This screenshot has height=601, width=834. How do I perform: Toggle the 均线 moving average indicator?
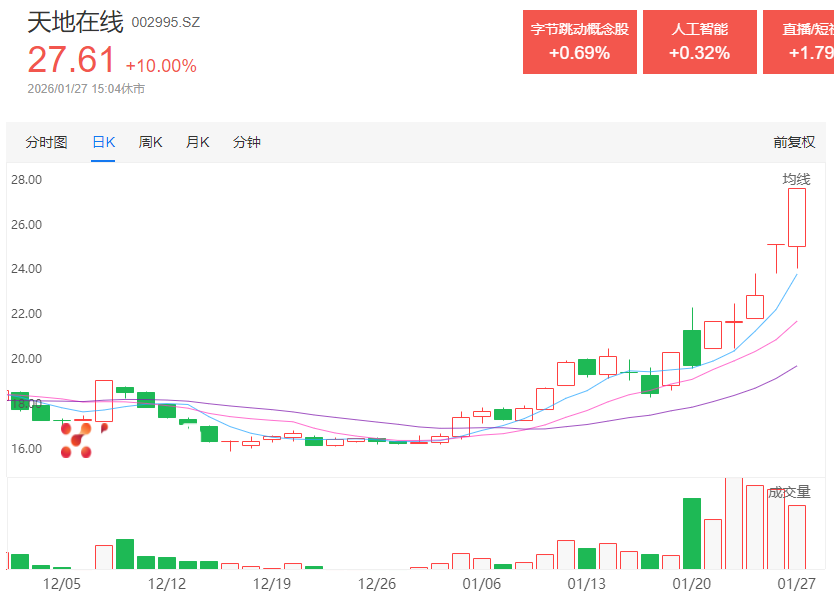pyautogui.click(x=796, y=179)
